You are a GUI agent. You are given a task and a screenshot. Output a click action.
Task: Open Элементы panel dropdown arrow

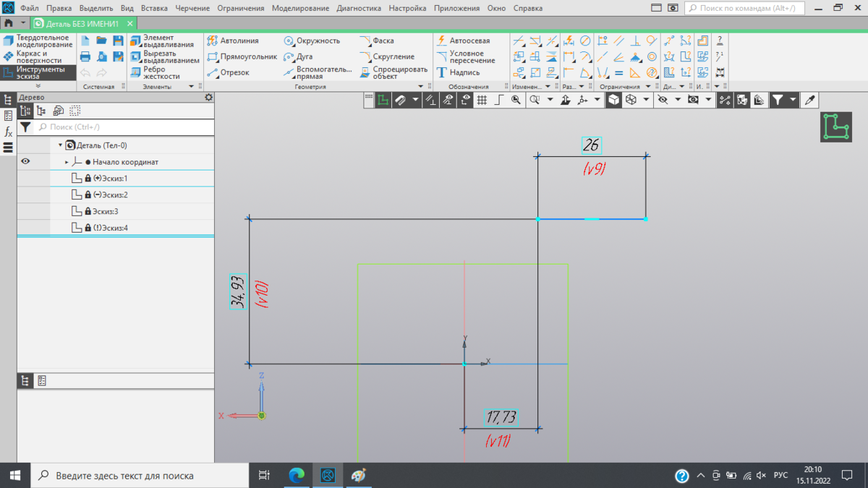pos(191,86)
